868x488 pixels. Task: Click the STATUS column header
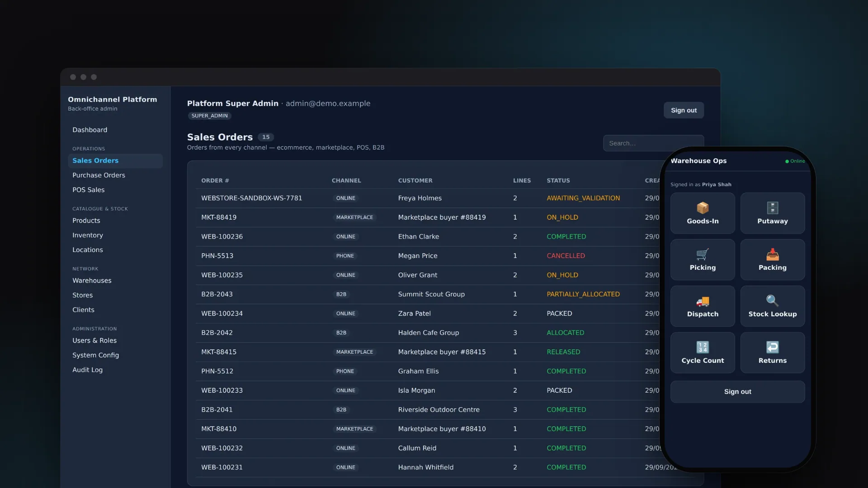coord(558,181)
